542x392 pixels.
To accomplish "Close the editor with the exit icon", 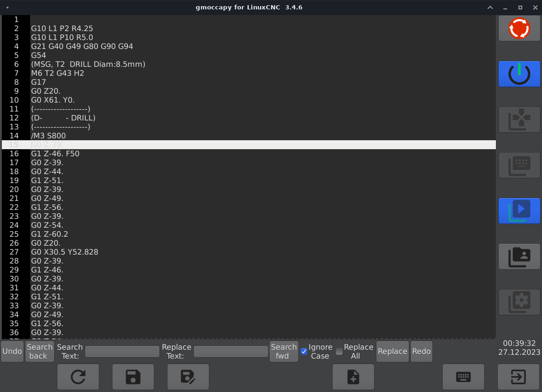I will [x=518, y=377].
